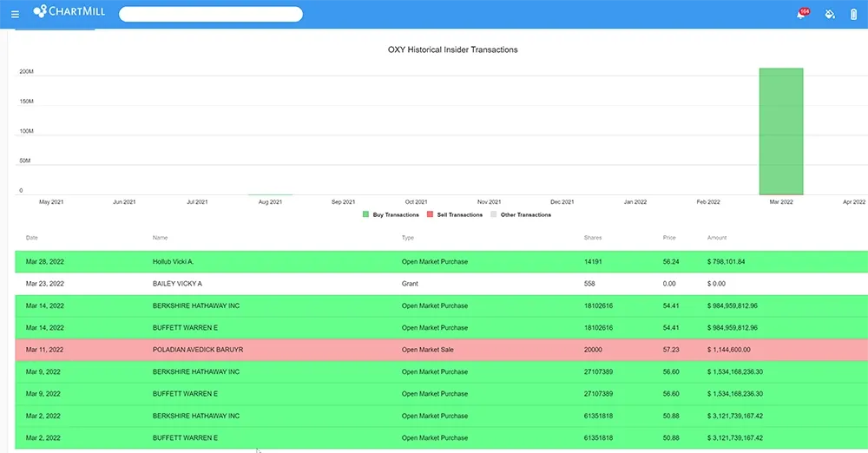This screenshot has height=453, width=868.
Task: Click 27107389 shares in Berkshire Mar 9 row
Action: (x=598, y=372)
